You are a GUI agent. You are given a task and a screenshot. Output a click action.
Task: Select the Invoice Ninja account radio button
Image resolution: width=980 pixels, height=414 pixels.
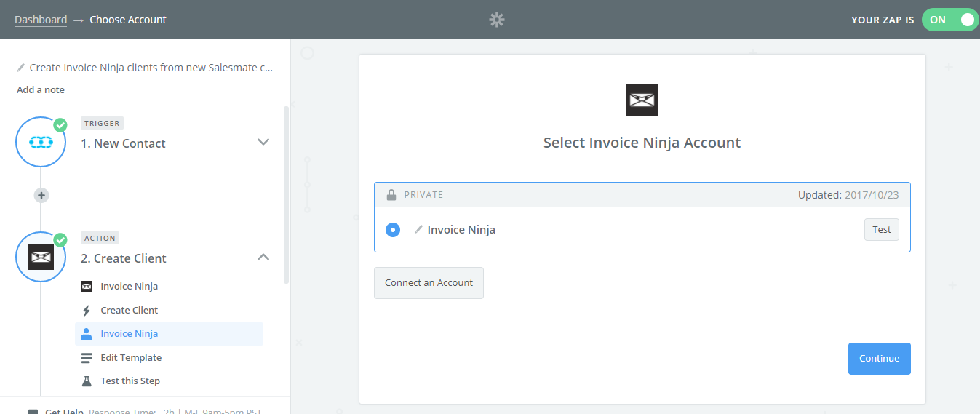click(x=393, y=230)
